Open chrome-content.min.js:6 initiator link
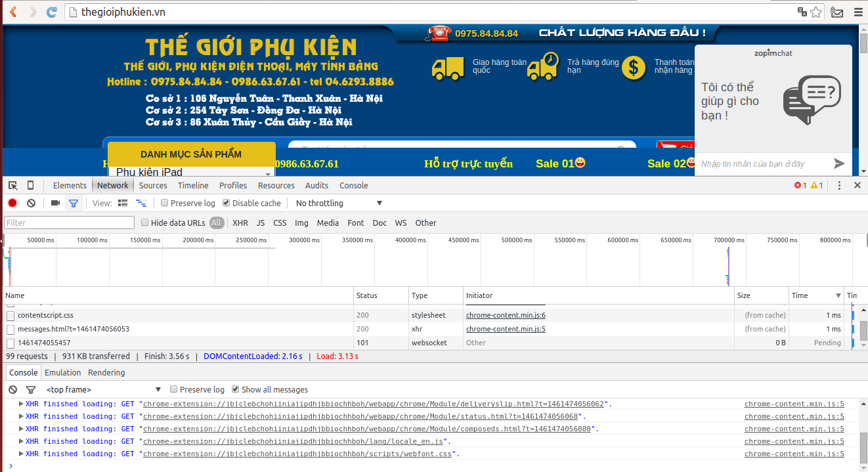868x472 pixels. [506, 315]
